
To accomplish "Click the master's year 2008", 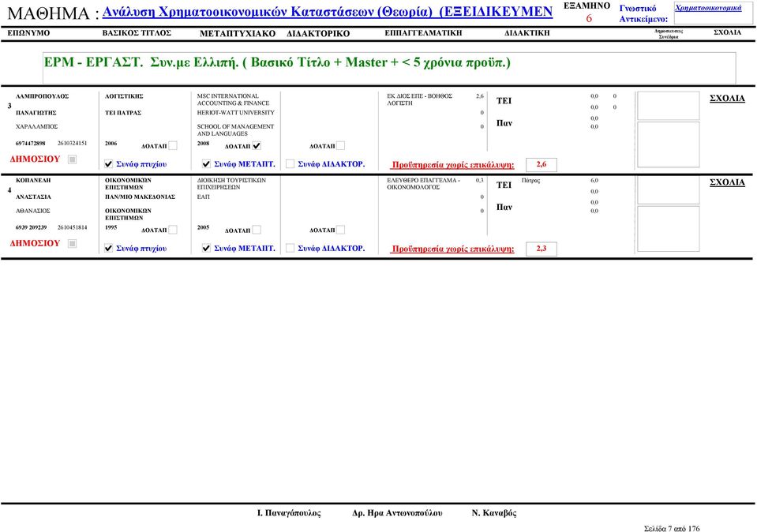I will click(203, 144).
